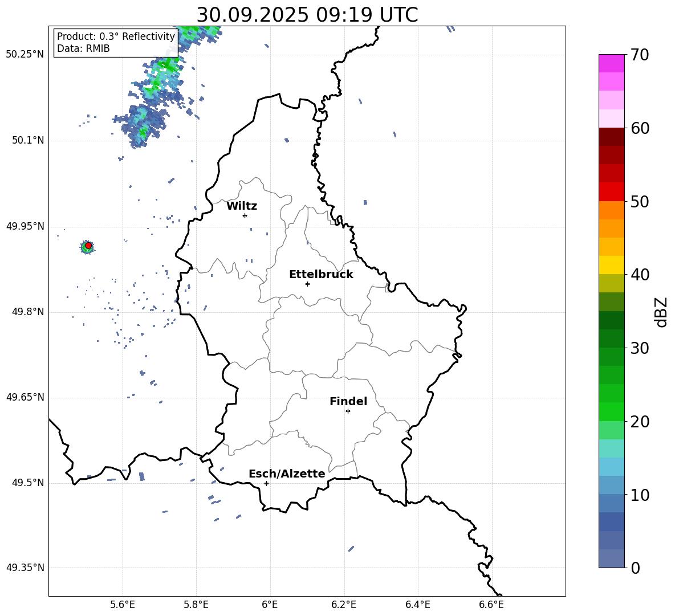The image size is (675, 616).
Task: Click the 49.8°N latitude label
Action: 28,312
